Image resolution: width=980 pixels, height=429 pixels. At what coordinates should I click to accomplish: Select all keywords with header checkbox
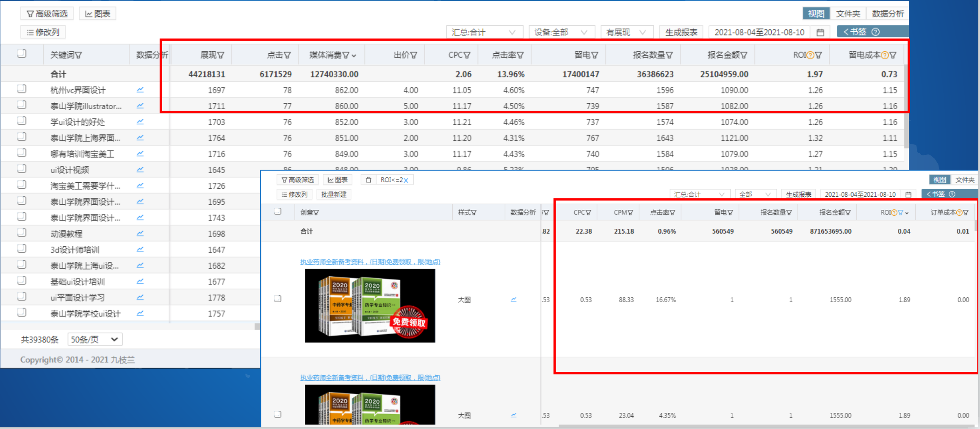22,53
